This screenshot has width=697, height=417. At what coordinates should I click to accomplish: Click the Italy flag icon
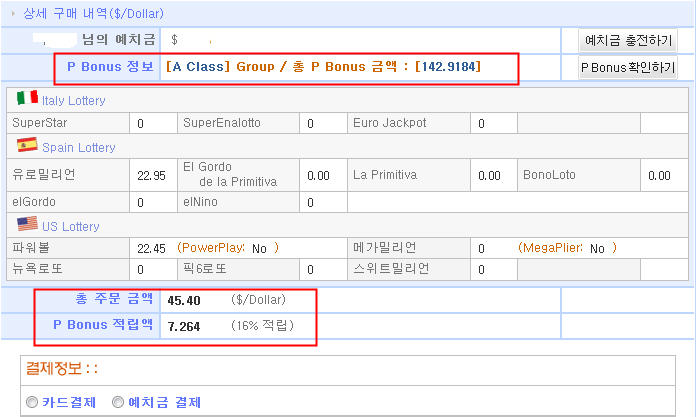click(x=27, y=98)
